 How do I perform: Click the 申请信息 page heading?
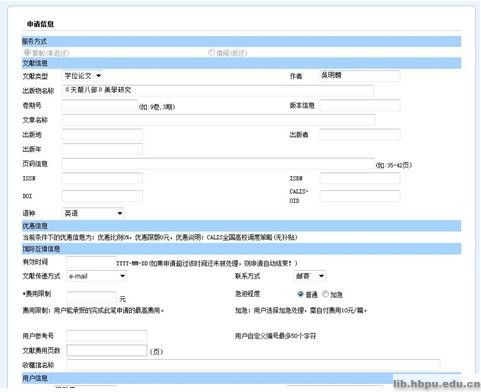click(40, 24)
